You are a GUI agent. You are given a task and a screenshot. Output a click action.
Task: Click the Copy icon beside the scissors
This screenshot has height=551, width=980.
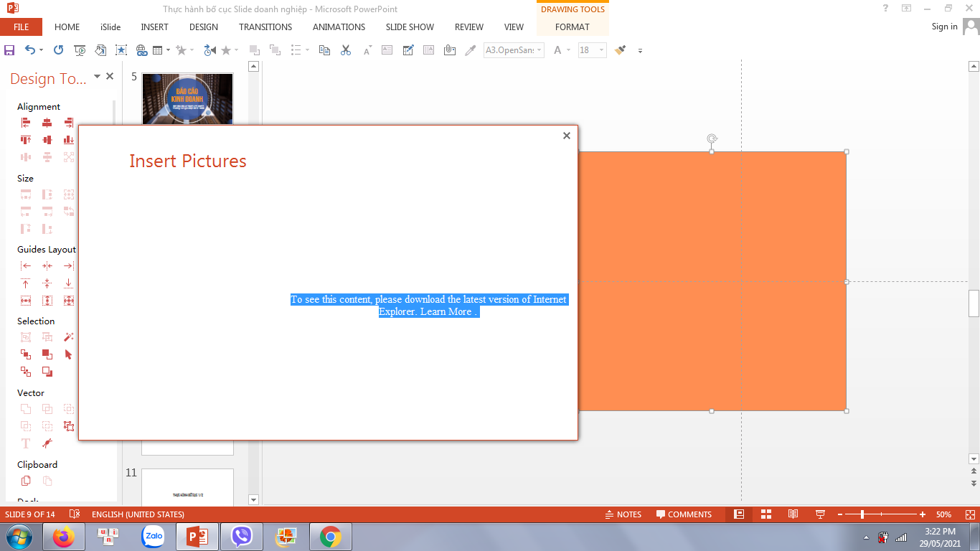(324, 50)
